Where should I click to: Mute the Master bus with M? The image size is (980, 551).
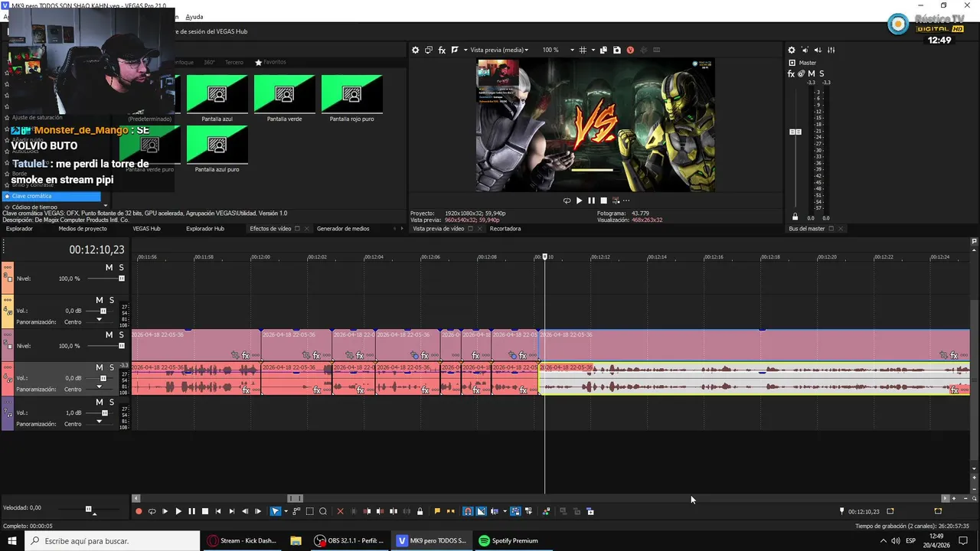pos(812,73)
